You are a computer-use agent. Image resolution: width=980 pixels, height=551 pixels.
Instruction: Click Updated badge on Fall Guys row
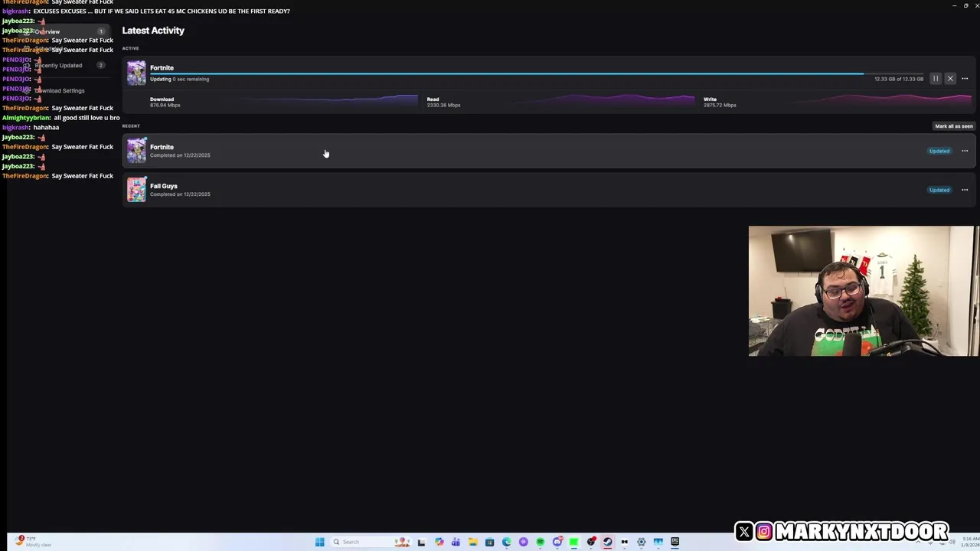[939, 190]
